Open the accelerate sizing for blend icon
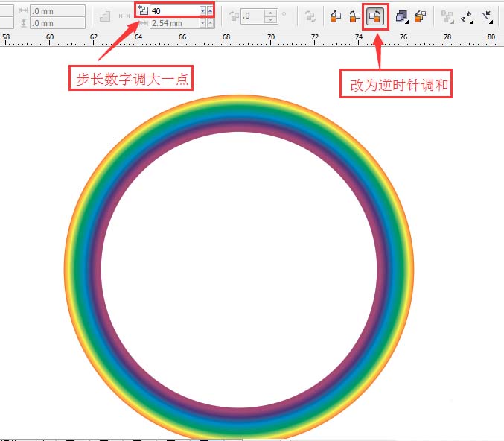Image resolution: width=504 pixels, height=441 pixels. pyautogui.click(x=421, y=16)
